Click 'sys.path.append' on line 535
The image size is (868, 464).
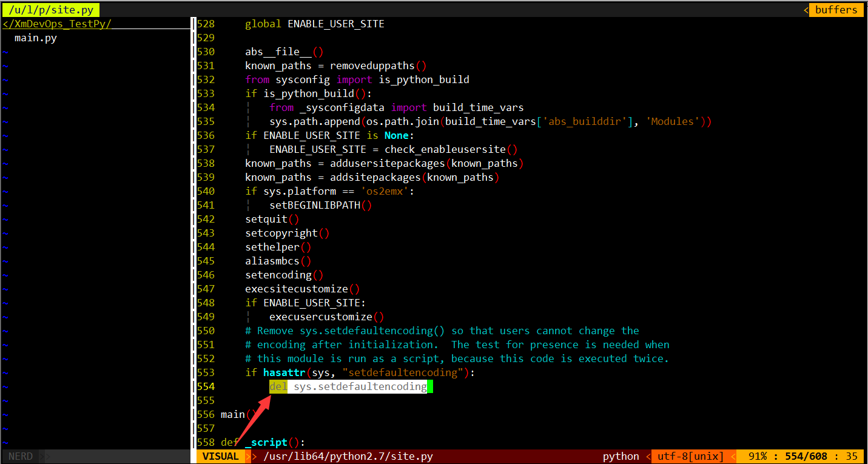pos(315,121)
